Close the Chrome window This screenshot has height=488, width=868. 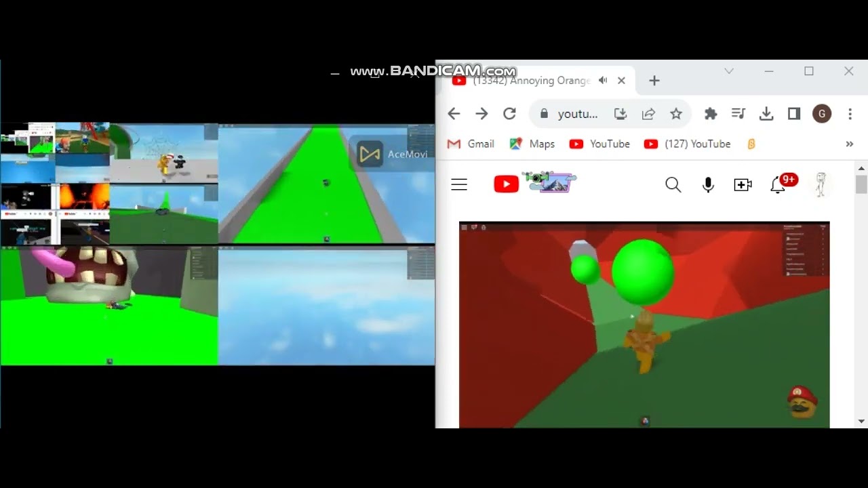pos(848,71)
